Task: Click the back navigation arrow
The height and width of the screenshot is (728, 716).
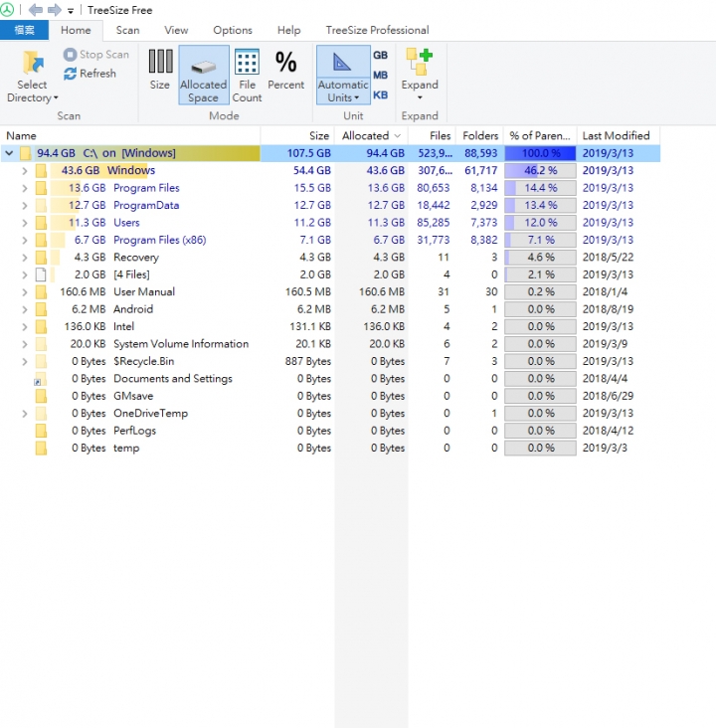Action: 35,10
